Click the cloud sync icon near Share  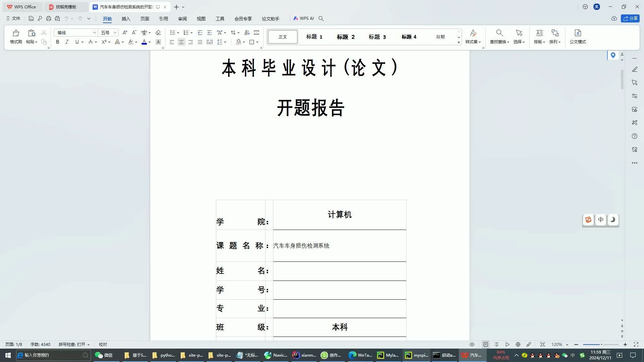coord(614,18)
